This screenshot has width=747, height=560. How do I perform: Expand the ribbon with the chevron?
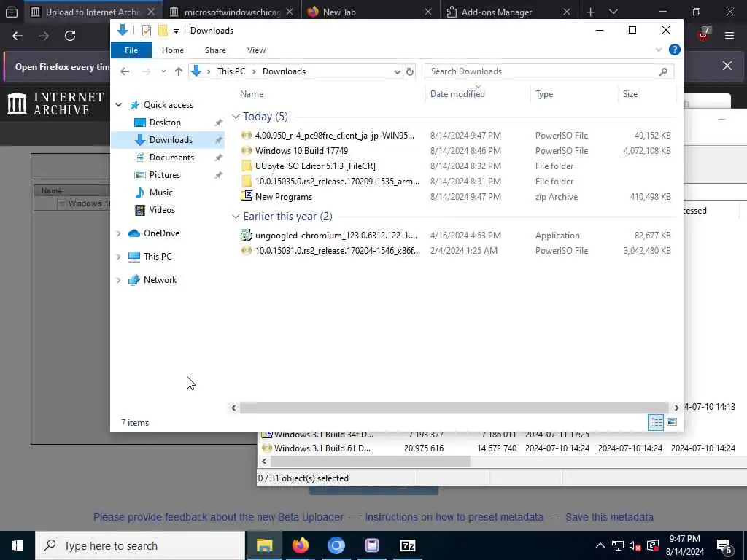point(659,50)
